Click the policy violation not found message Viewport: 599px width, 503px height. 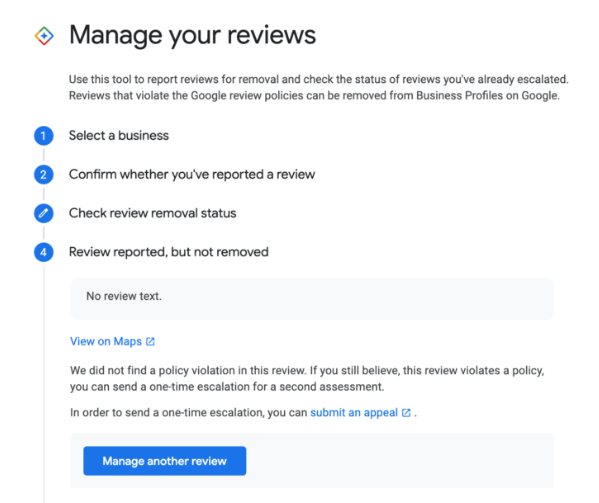[x=307, y=378]
